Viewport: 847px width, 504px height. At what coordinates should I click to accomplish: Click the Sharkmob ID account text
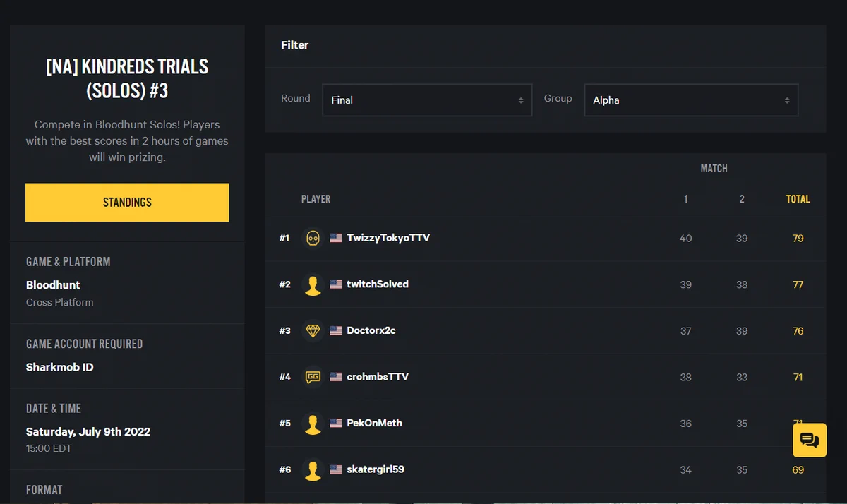pyautogui.click(x=60, y=367)
